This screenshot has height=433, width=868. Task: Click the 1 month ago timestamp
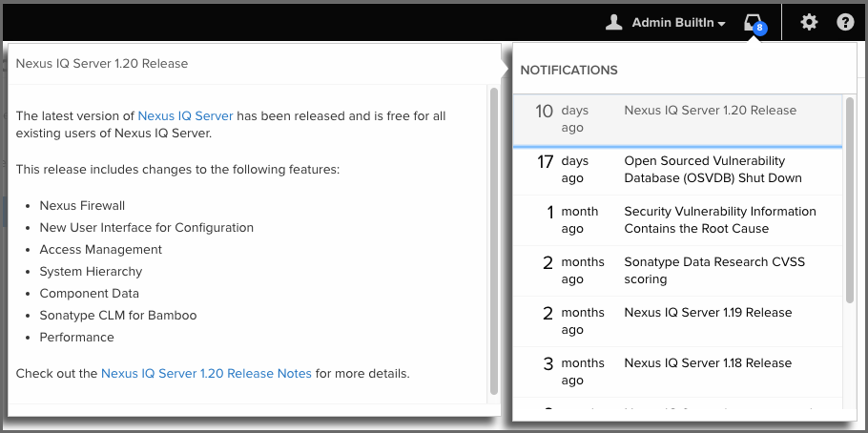point(572,219)
